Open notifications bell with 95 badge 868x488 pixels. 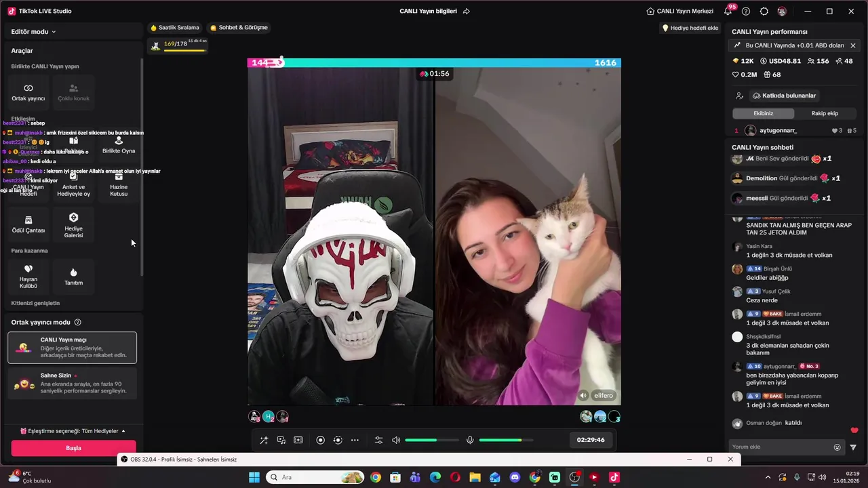728,11
